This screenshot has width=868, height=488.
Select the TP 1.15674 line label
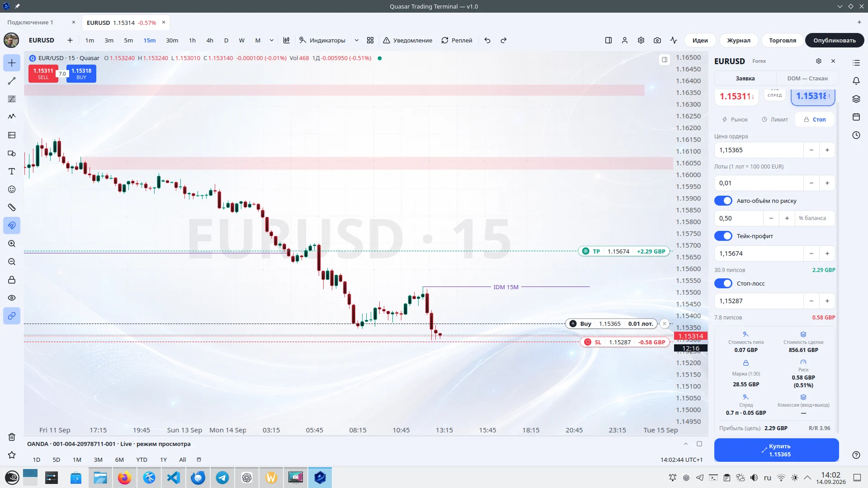pyautogui.click(x=624, y=251)
